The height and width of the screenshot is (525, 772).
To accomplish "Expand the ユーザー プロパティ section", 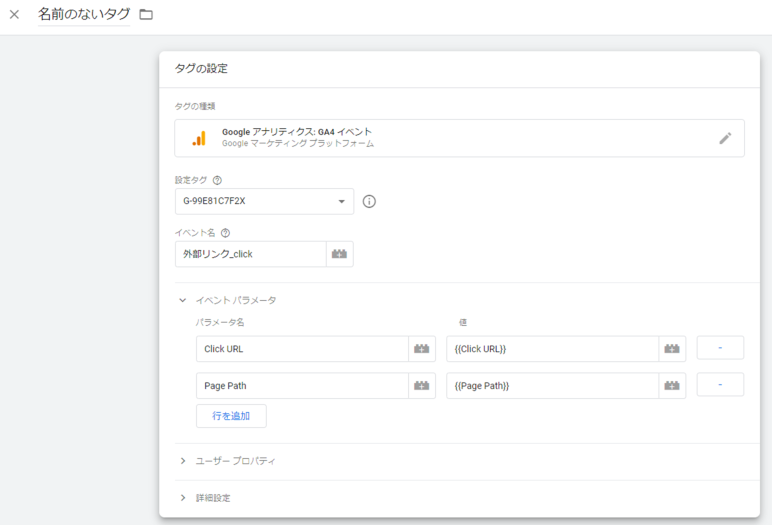I will (183, 461).
